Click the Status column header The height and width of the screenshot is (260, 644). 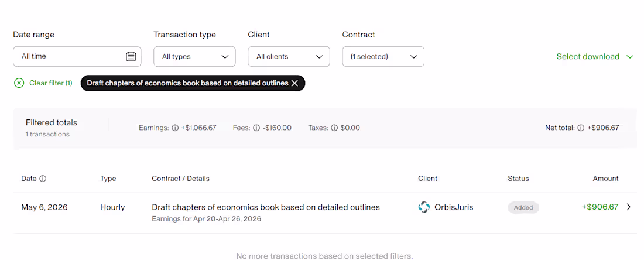point(518,179)
